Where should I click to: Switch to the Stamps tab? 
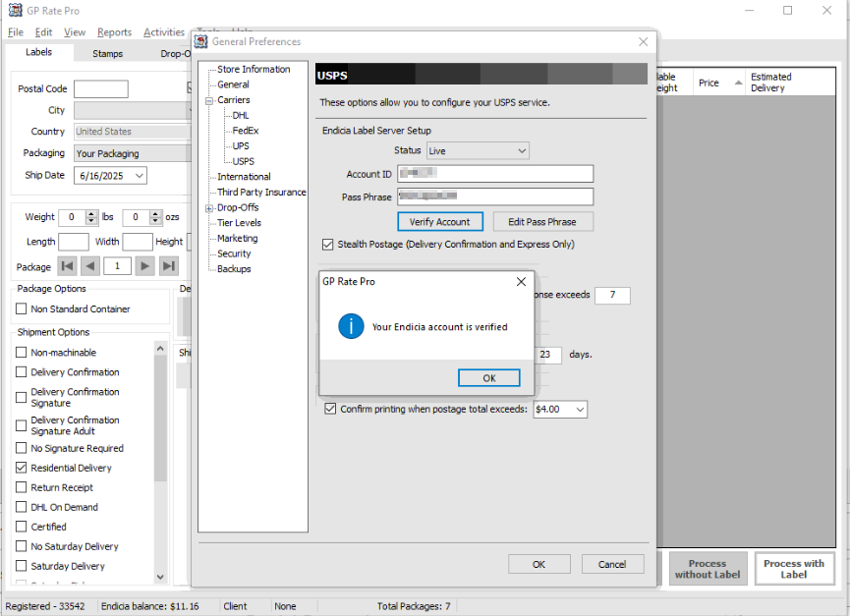[107, 53]
